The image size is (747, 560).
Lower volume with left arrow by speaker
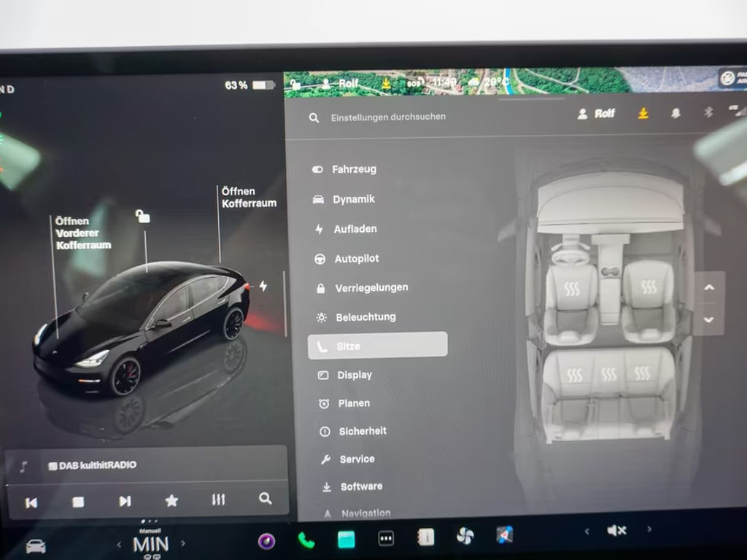pyautogui.click(x=587, y=531)
